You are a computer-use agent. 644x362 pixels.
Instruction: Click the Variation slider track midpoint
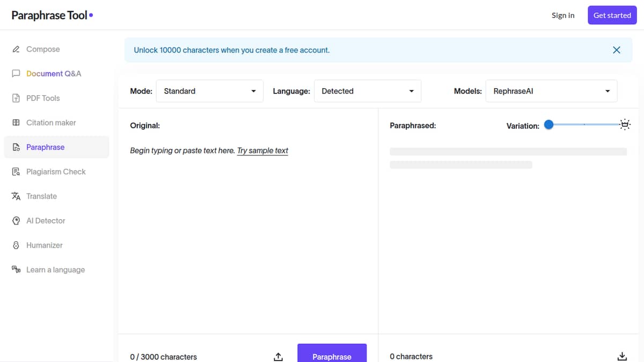(x=584, y=125)
